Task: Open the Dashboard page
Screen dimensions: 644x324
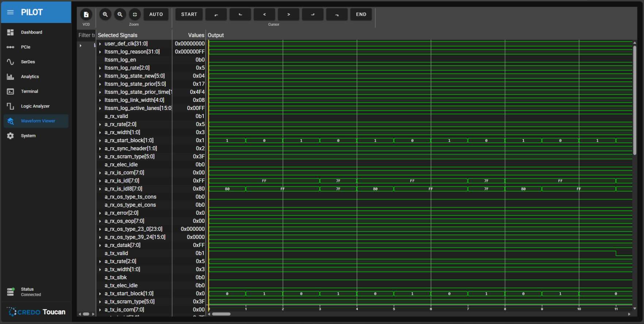Action: [x=31, y=33]
